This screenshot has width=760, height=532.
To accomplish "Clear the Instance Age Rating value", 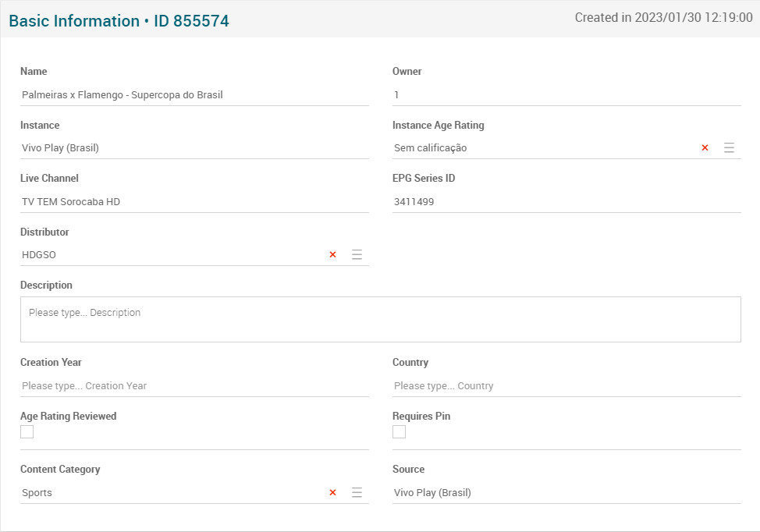I will [705, 147].
